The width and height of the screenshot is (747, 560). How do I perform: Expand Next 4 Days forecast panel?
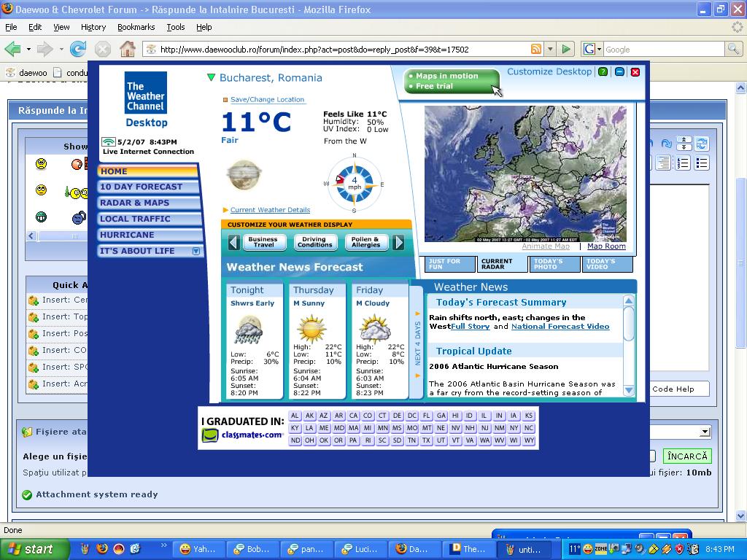[417, 343]
